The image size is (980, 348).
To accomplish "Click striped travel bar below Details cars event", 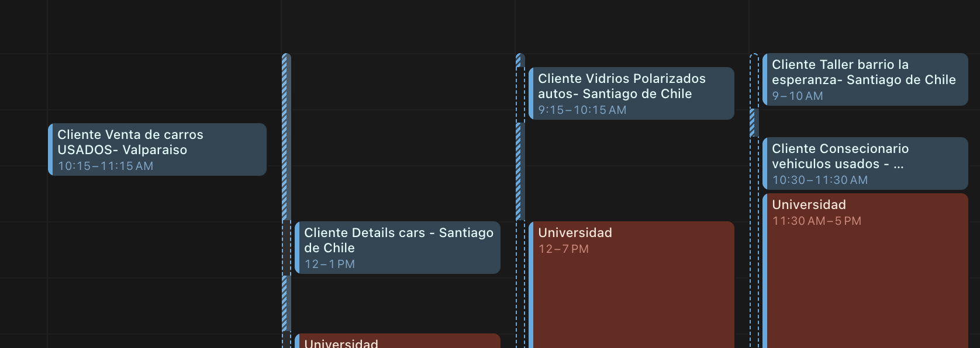I will 286,303.
